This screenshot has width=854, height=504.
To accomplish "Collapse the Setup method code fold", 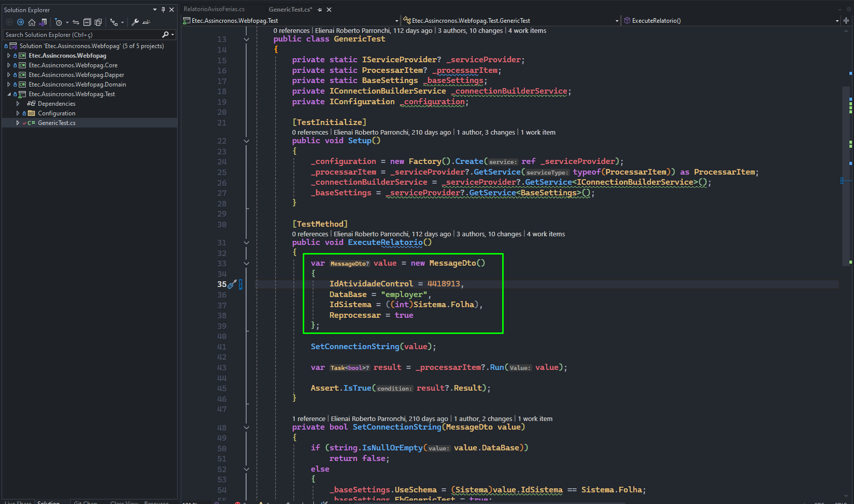I will coord(247,141).
